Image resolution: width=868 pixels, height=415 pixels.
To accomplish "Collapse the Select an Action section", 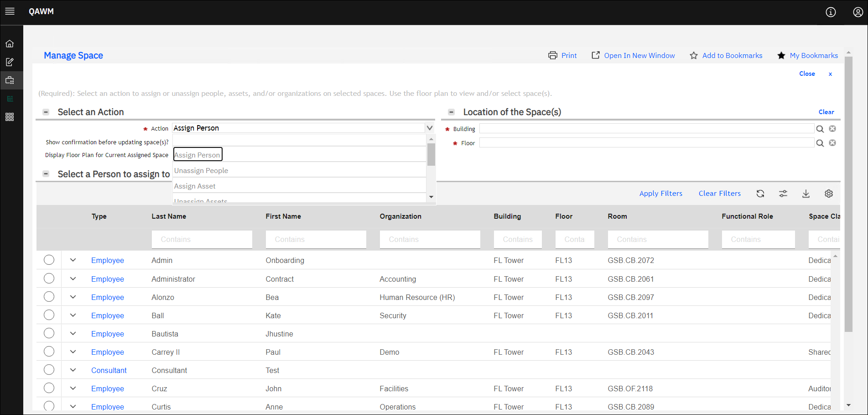I will tap(46, 111).
